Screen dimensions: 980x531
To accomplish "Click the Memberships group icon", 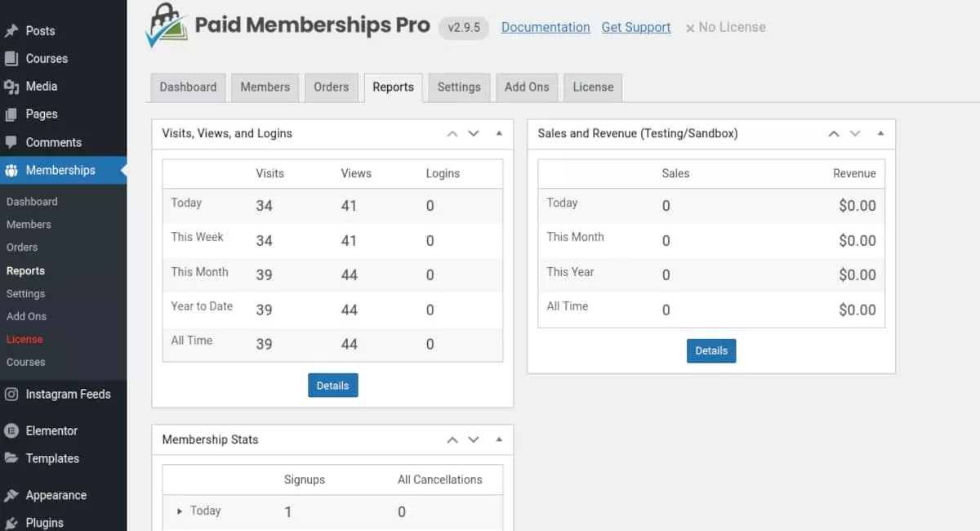I will 11,170.
